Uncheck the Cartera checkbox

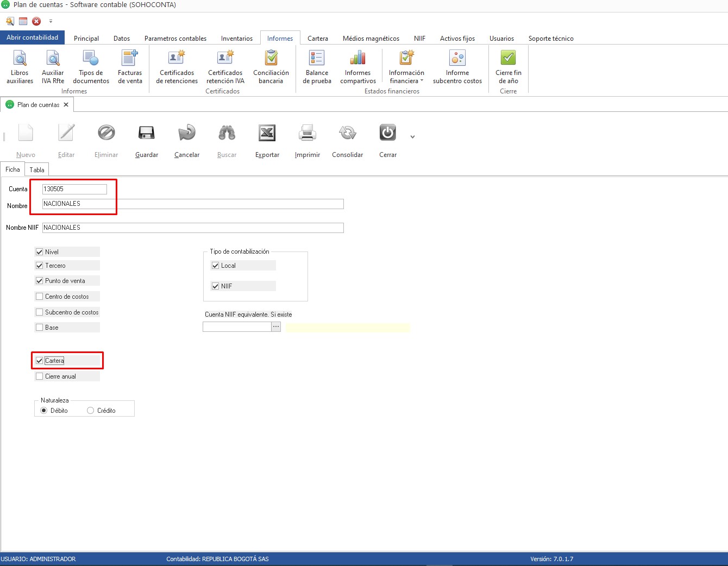40,361
